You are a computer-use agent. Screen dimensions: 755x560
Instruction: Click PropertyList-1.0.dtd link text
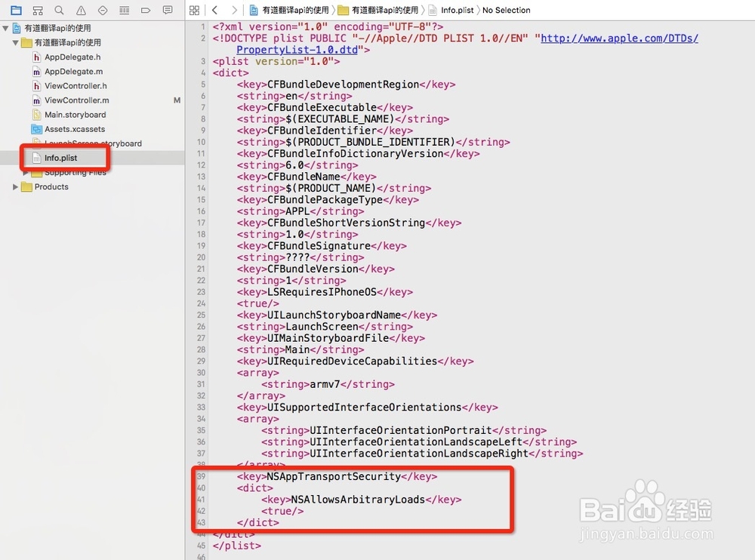click(x=297, y=50)
